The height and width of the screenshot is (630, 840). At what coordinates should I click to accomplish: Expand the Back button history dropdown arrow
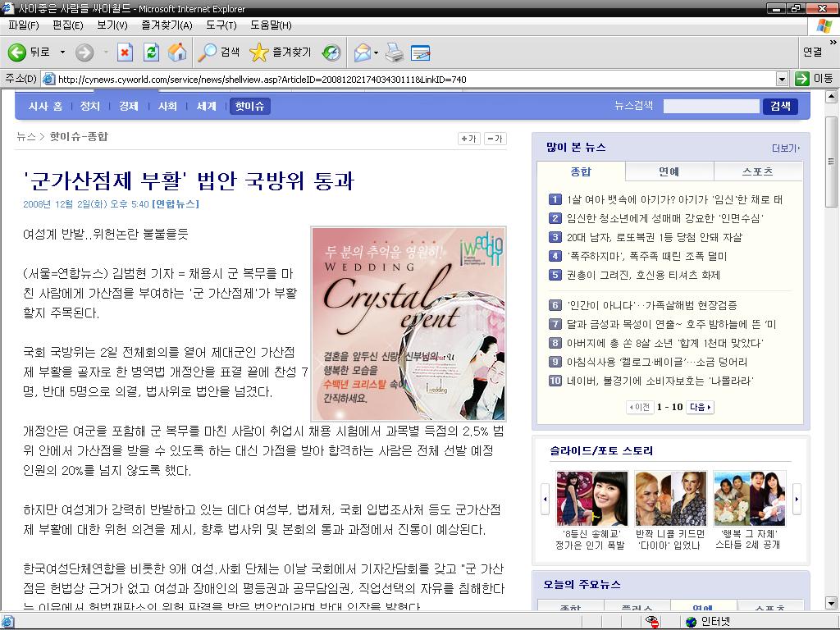62,52
